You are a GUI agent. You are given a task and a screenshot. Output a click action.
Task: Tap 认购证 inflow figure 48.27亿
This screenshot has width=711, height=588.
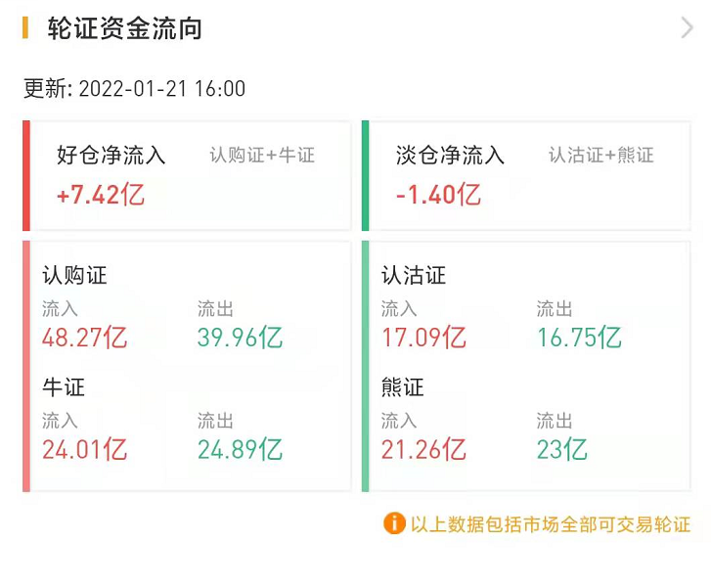coord(85,338)
